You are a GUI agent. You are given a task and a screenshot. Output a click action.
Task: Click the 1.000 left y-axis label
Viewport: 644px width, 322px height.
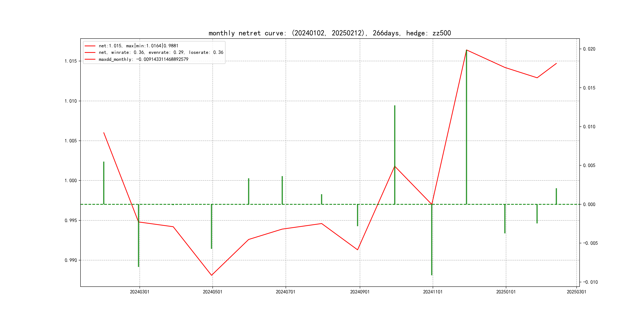point(71,180)
